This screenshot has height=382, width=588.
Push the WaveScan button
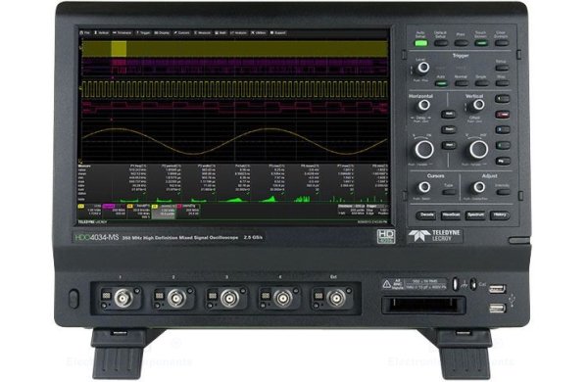pyautogui.click(x=451, y=215)
